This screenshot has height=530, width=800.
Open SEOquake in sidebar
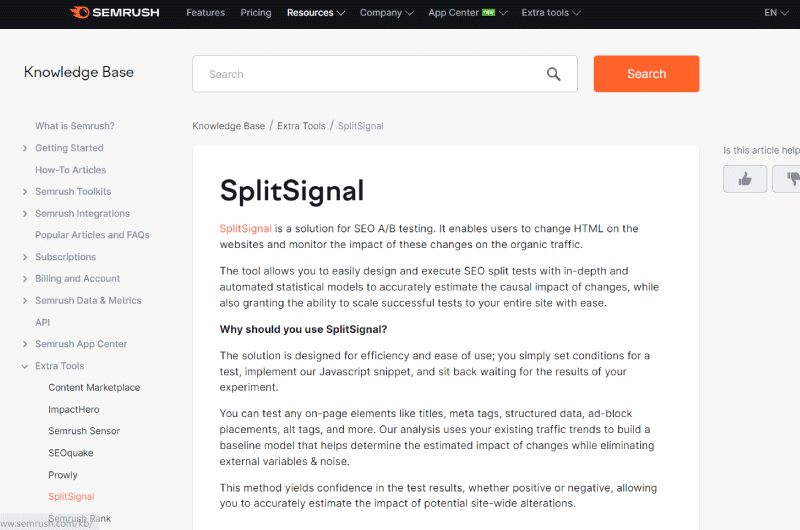coord(70,453)
